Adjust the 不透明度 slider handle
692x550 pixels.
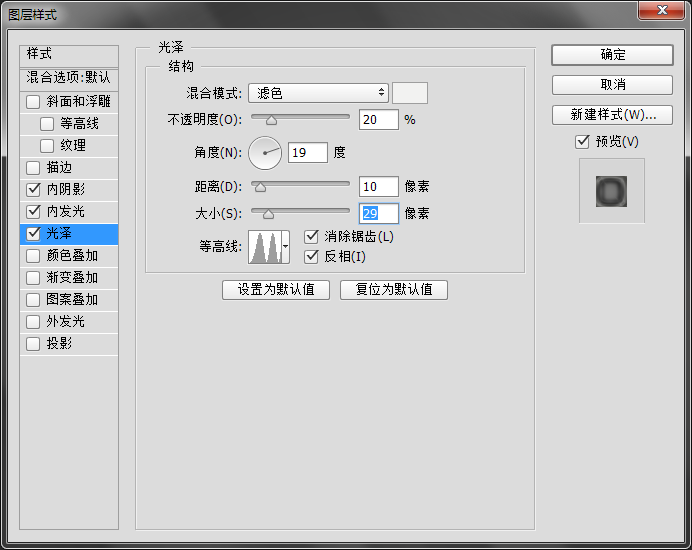(271, 121)
